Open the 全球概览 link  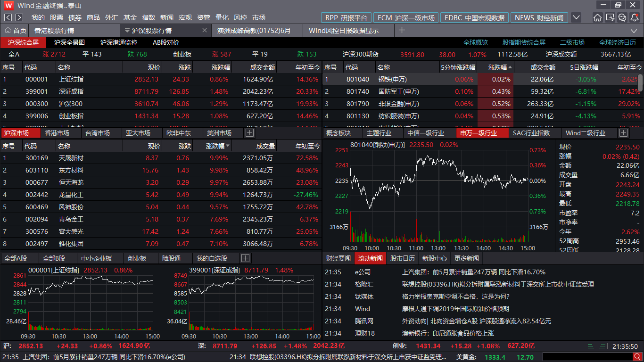(476, 42)
